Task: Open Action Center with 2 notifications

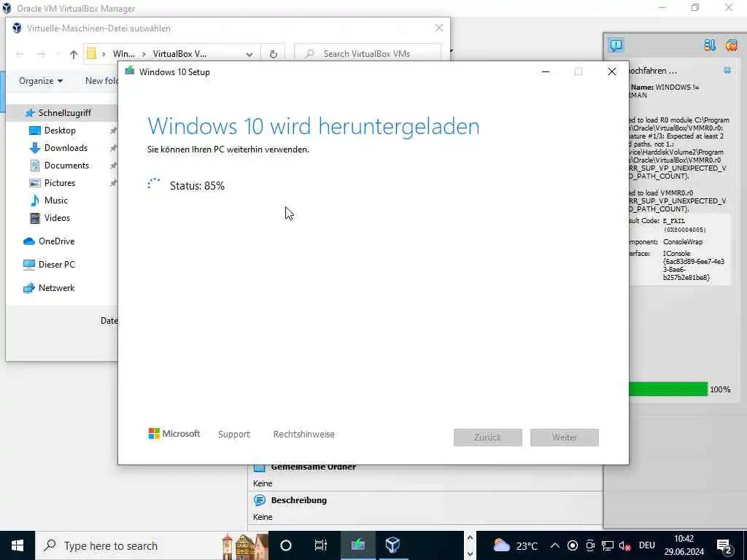Action: pyautogui.click(x=724, y=545)
